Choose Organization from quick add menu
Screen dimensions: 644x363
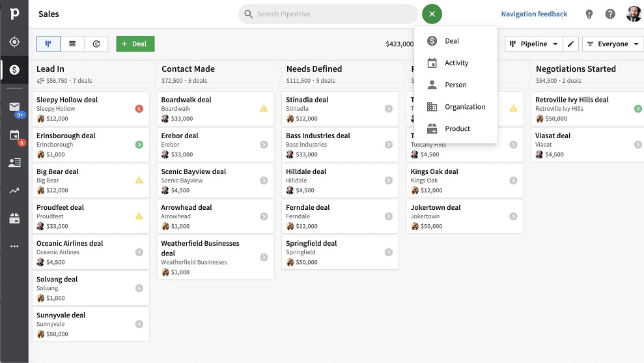456,106
